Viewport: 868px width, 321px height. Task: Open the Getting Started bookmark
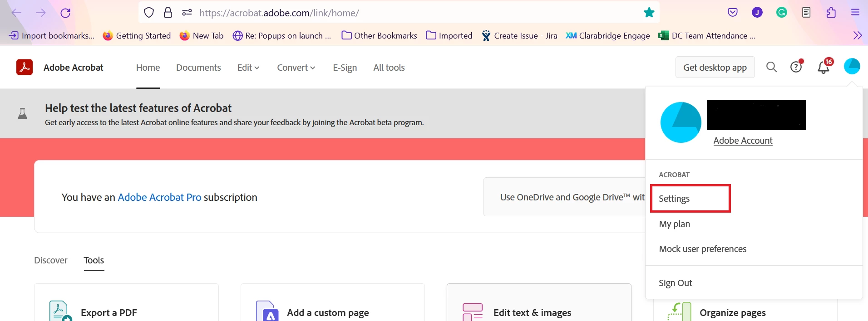(x=137, y=35)
